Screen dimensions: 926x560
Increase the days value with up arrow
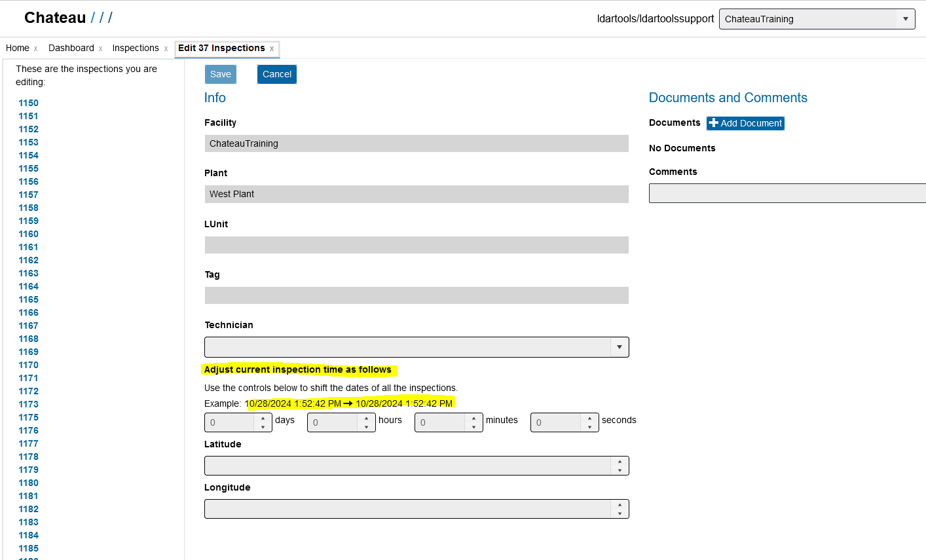pyautogui.click(x=263, y=418)
